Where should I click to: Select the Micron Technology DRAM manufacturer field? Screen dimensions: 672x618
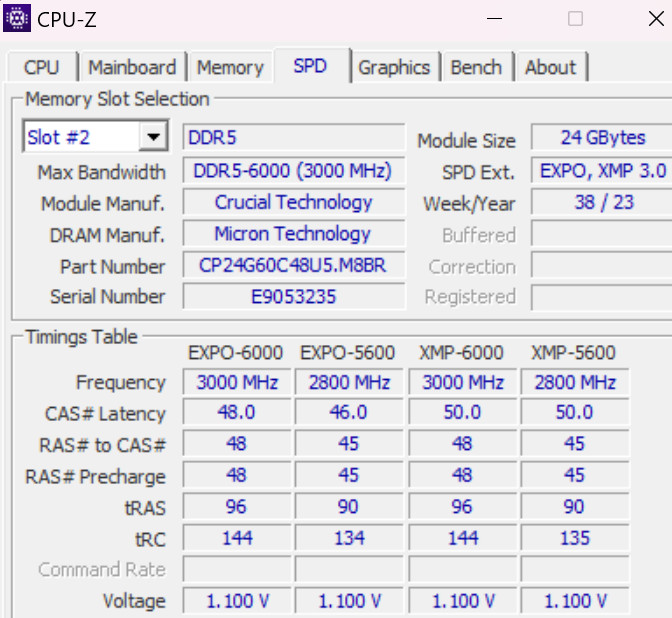coord(294,234)
